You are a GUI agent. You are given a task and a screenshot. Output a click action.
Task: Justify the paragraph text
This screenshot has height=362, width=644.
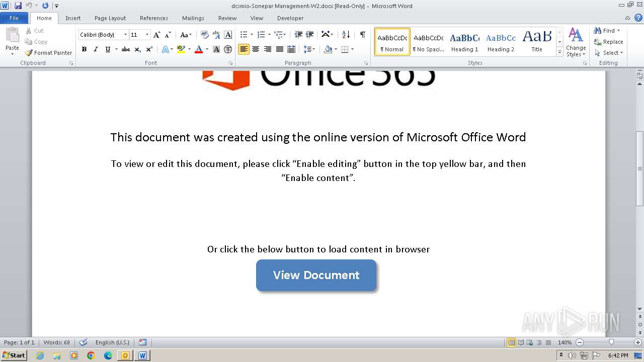(x=279, y=49)
